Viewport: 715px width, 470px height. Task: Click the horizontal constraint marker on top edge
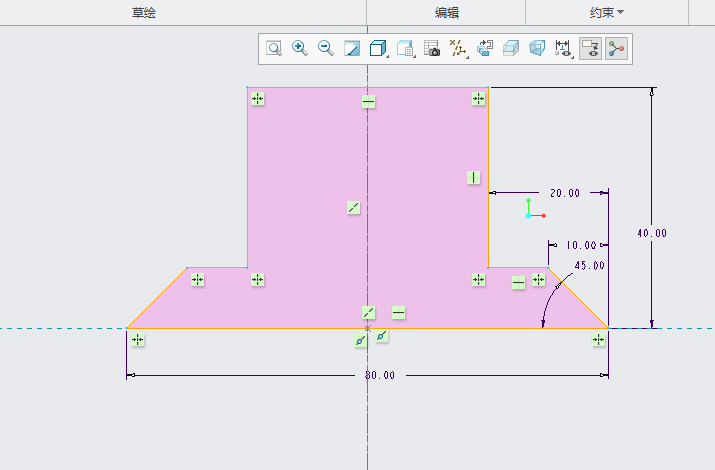tap(369, 102)
